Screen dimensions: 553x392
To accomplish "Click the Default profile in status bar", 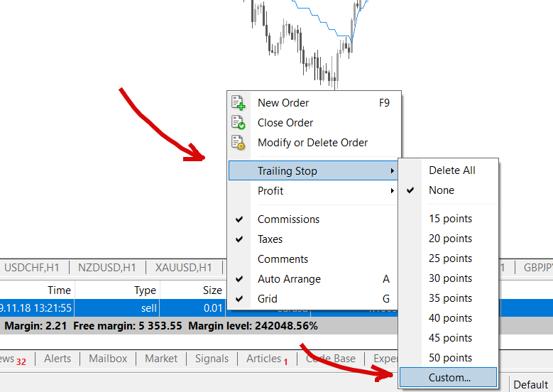I will tap(530, 385).
